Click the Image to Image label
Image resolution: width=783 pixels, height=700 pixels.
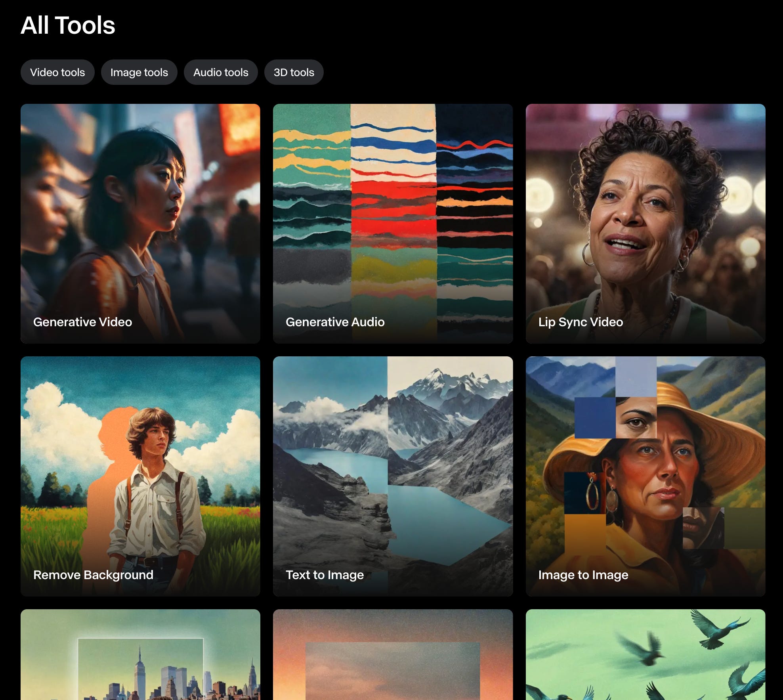pos(583,575)
